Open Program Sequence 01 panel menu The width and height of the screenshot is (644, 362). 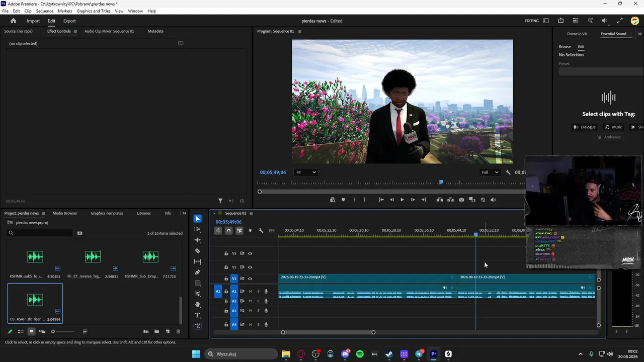point(300,31)
